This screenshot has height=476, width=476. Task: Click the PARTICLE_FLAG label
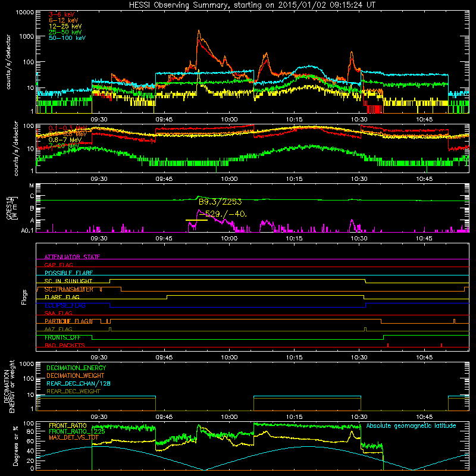coord(67,321)
